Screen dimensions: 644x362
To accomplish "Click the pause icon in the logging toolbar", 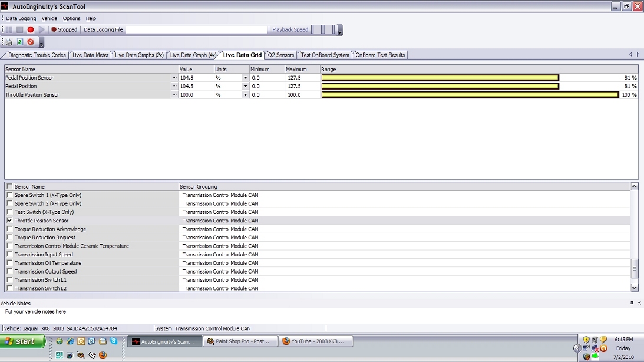I will 9,29.
